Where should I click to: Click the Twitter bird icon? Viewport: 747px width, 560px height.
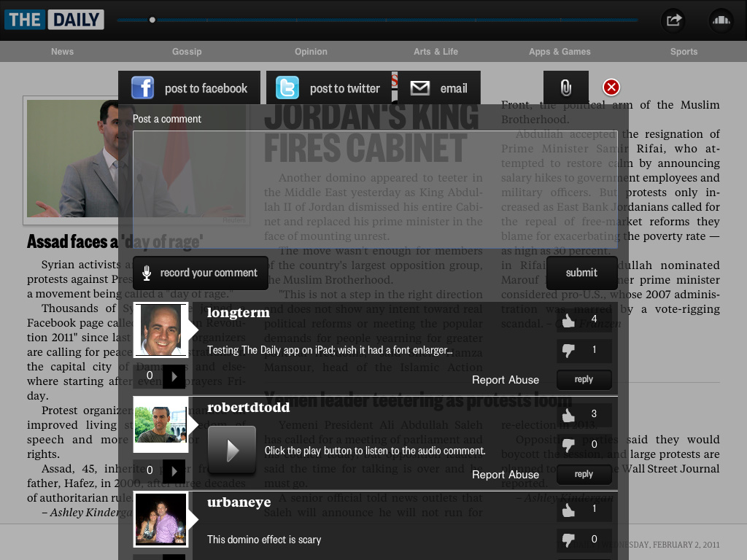coord(287,87)
